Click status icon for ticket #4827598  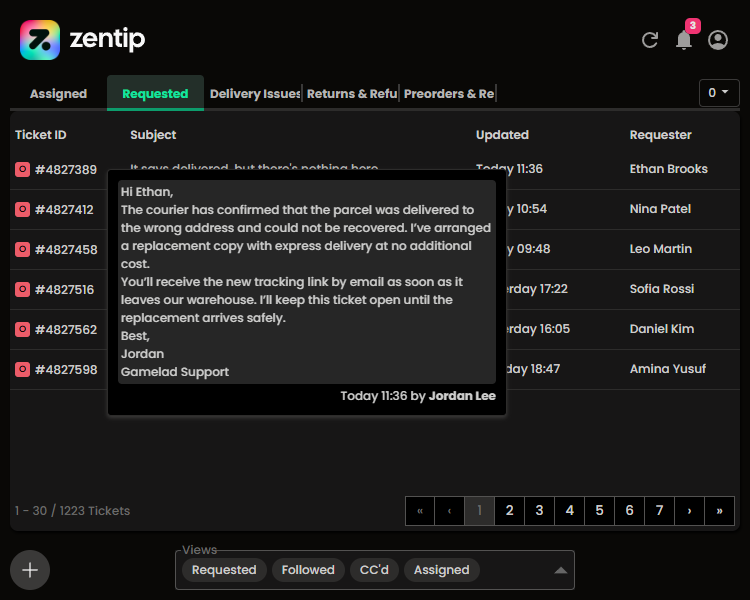(x=22, y=369)
